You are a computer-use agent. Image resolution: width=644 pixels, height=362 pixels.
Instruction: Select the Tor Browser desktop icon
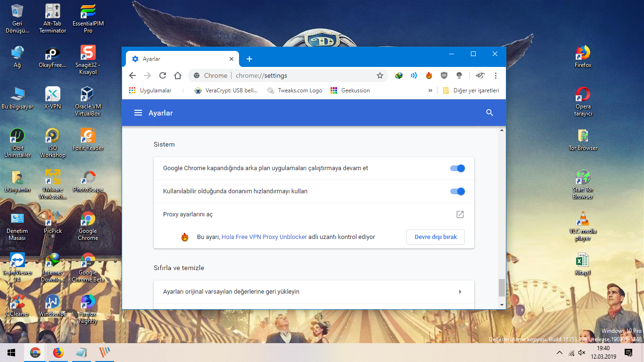[583, 140]
